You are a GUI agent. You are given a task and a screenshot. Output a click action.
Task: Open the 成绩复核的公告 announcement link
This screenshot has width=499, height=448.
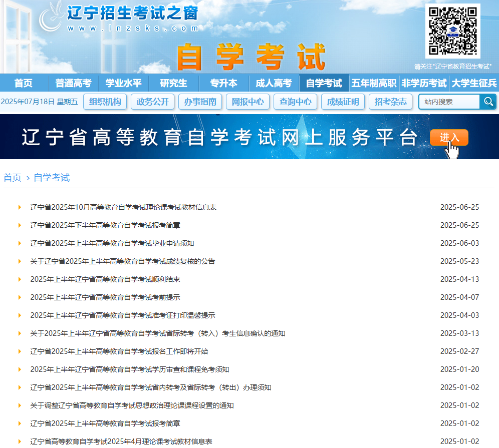pyautogui.click(x=123, y=261)
